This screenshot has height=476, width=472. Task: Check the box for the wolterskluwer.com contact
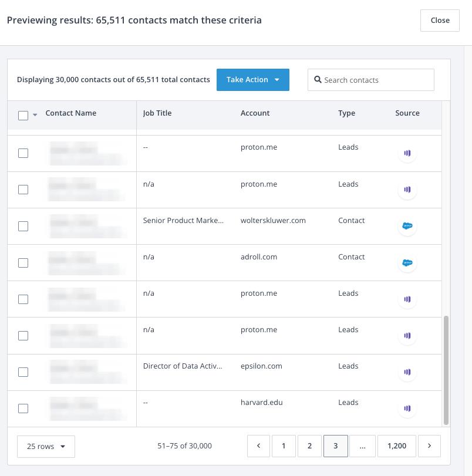coord(23,226)
